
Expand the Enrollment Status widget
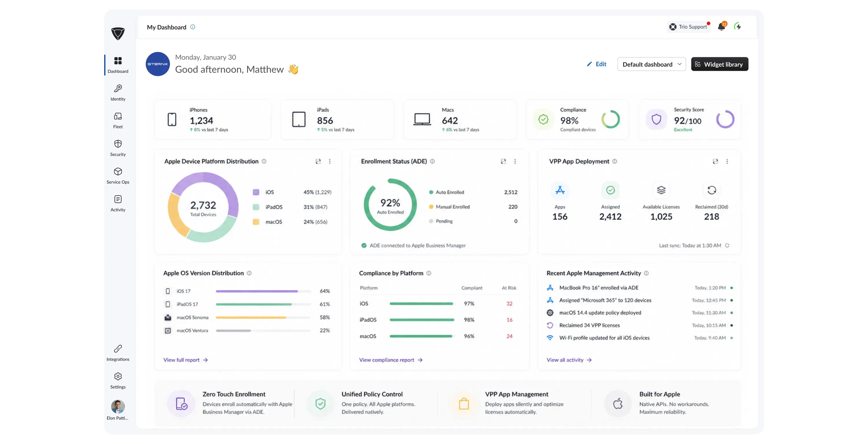point(503,161)
